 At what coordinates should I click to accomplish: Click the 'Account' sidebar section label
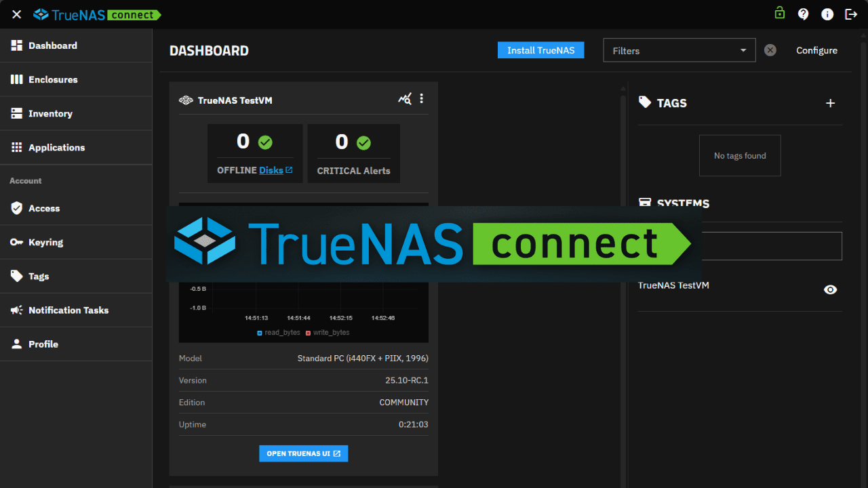pos(26,181)
